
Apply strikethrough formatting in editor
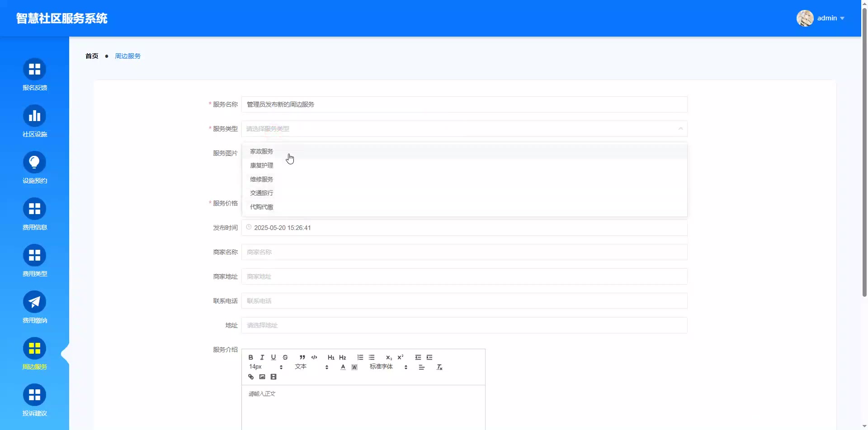pyautogui.click(x=285, y=357)
